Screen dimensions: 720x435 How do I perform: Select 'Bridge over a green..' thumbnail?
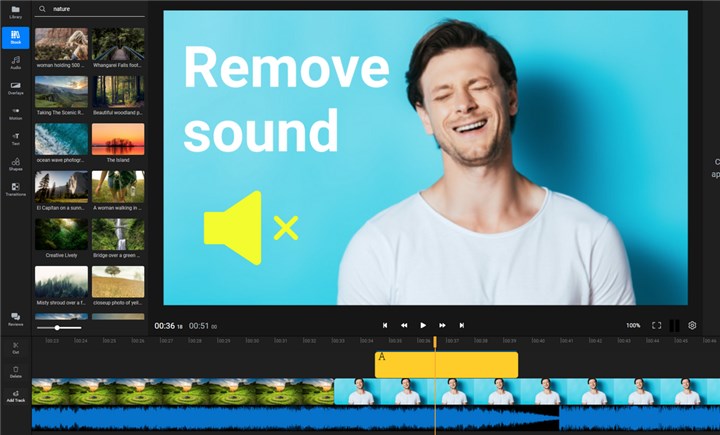point(118,234)
